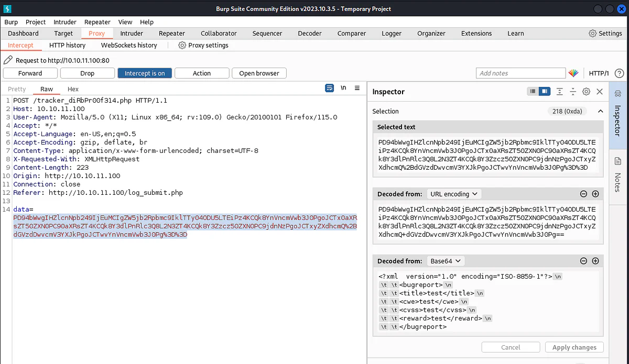This screenshot has width=629, height=364.
Task: Click the Add notes input field
Action: click(x=520, y=73)
